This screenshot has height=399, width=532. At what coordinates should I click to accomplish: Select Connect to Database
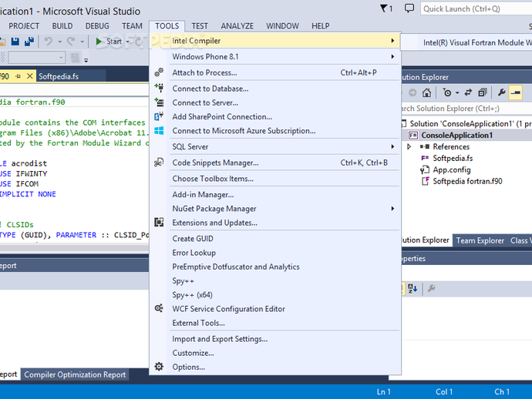(274, 89)
